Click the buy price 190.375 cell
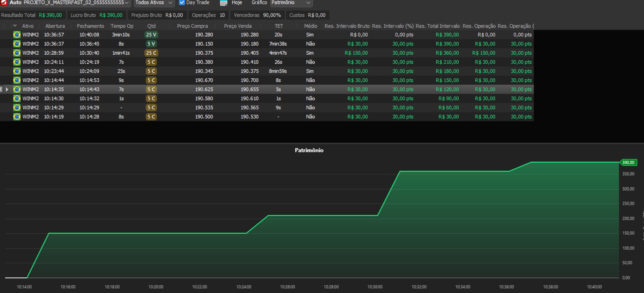The height and width of the screenshot is (293, 644). tap(204, 53)
